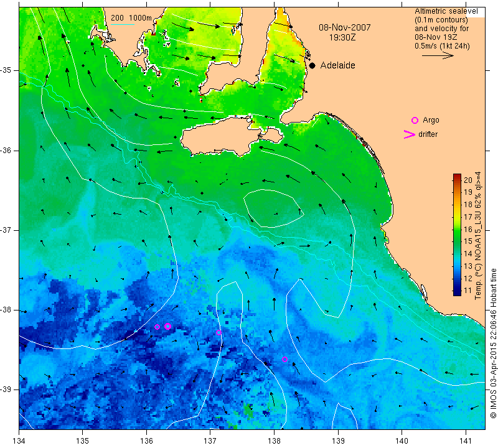Screen dimensions: 498x448
Task: Click the black Adelaide city dot marker
Action: (x=312, y=66)
